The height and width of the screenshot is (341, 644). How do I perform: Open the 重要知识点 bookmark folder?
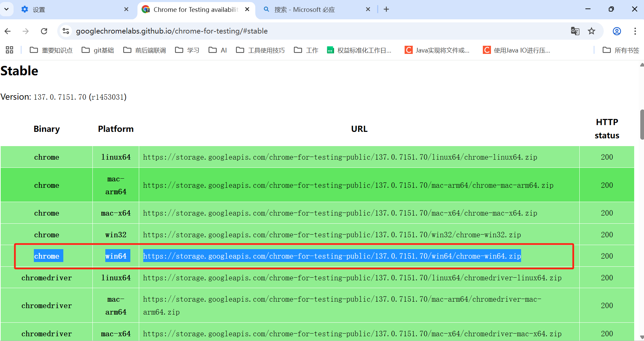click(51, 50)
